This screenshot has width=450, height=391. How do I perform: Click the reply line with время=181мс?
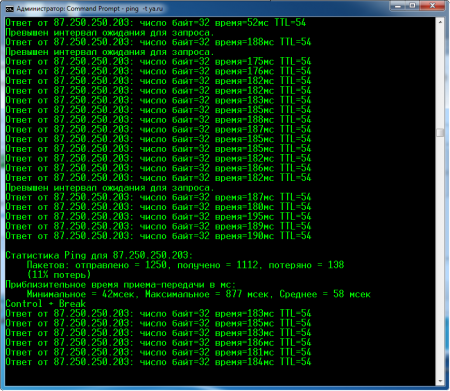coord(158,352)
